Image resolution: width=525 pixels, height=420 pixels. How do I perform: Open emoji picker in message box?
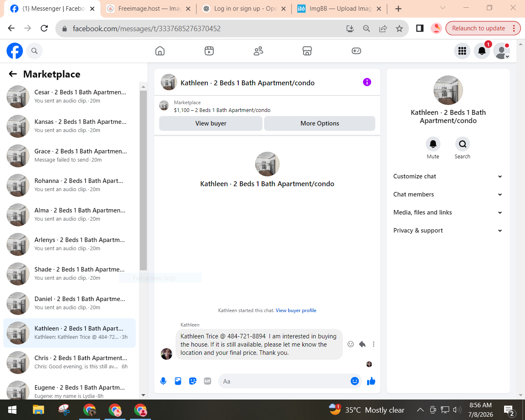click(x=355, y=381)
